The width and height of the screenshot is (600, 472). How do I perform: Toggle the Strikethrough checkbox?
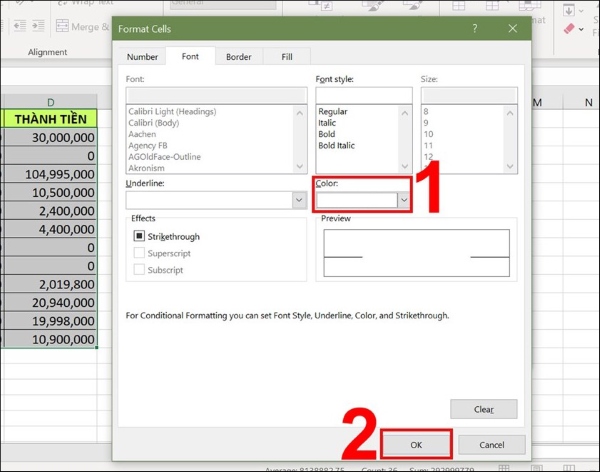[139, 237]
